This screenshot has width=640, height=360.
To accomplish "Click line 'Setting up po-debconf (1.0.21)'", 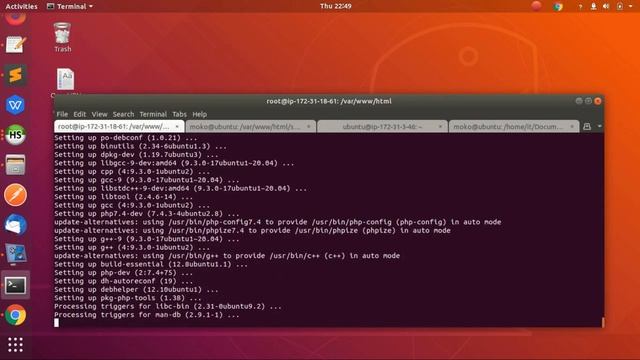I will [x=124, y=138].
